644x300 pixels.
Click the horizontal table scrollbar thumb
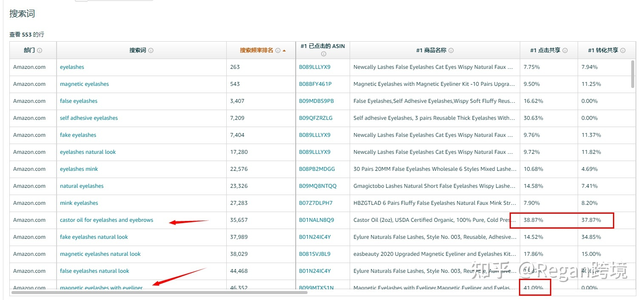(160, 292)
